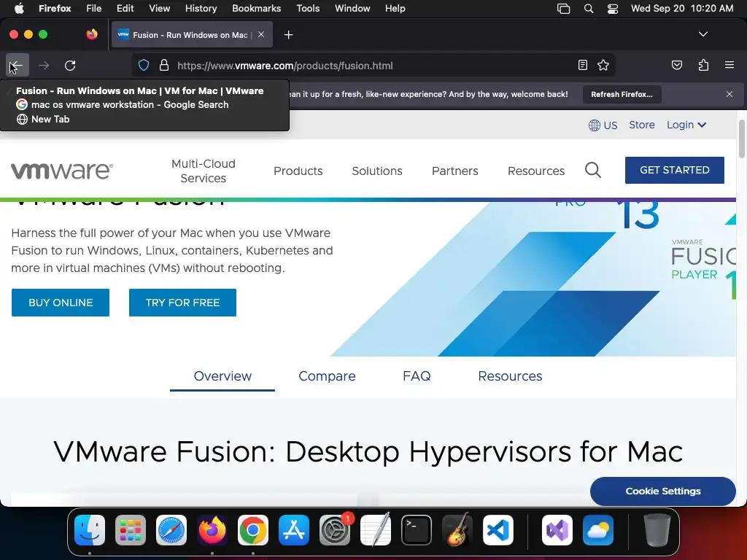This screenshot has width=747, height=560.
Task: Select Fusion entry in back history list
Action: pos(145,90)
